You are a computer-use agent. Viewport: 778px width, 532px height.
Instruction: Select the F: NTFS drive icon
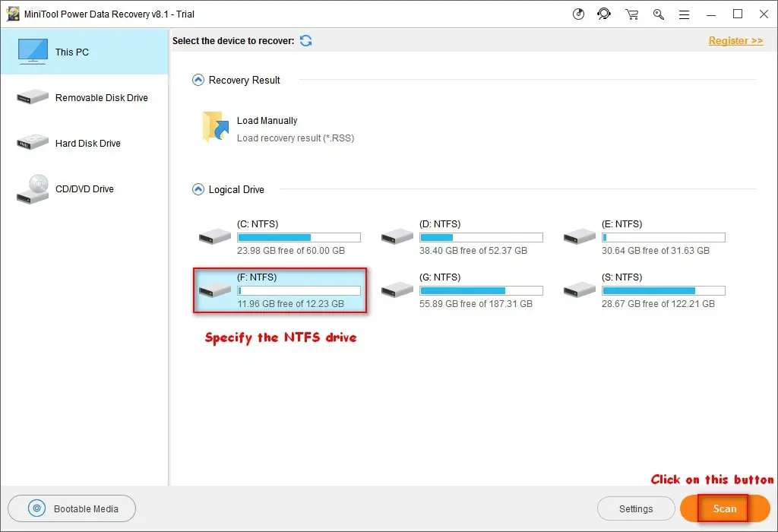214,290
